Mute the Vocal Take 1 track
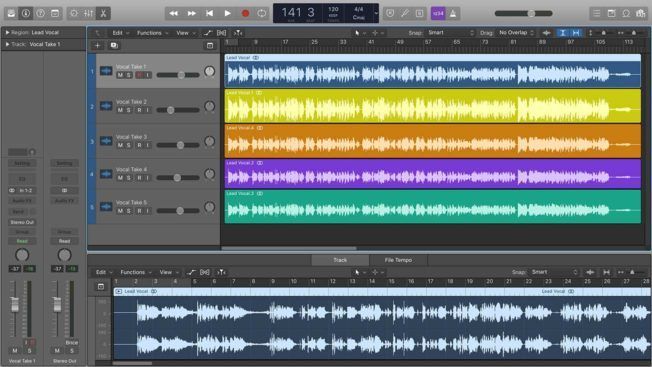The height and width of the screenshot is (367, 652). click(120, 75)
